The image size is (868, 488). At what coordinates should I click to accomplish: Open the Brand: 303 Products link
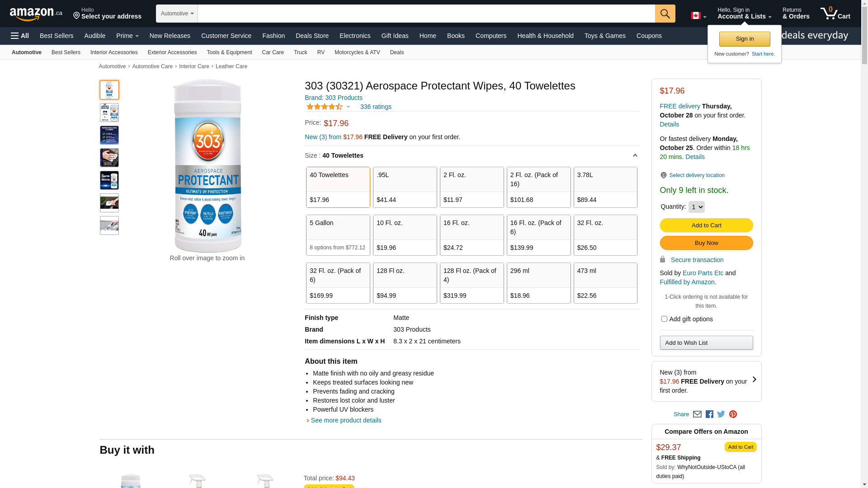click(x=334, y=98)
